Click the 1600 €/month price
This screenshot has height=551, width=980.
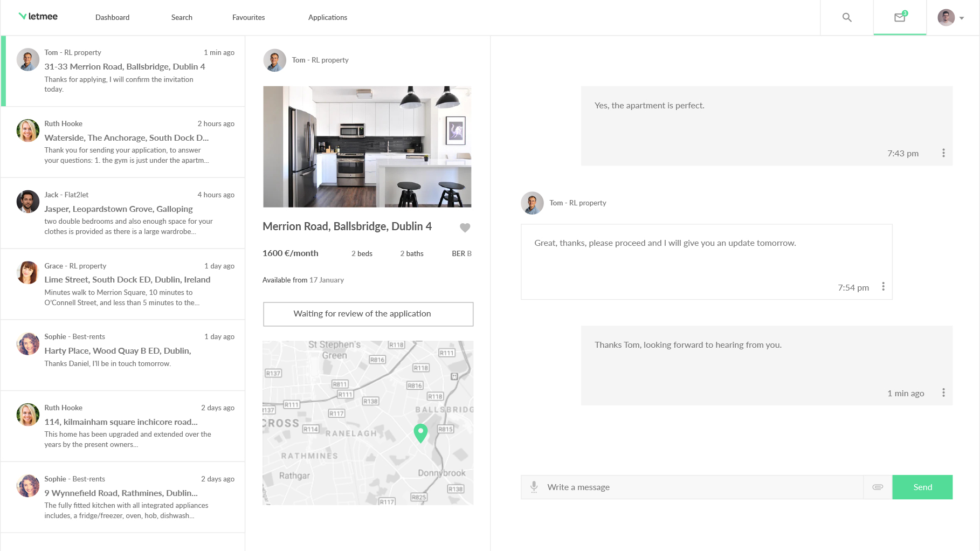[x=291, y=253]
